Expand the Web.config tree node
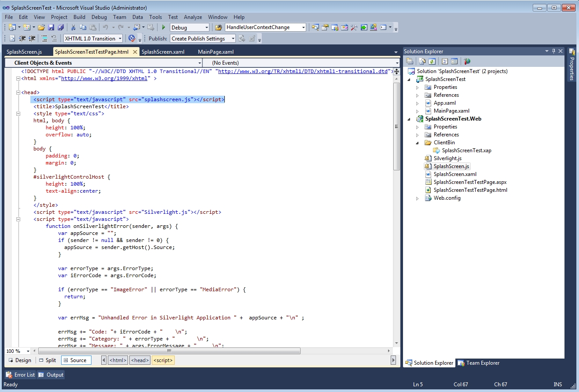The width and height of the screenshot is (579, 392). 418,198
